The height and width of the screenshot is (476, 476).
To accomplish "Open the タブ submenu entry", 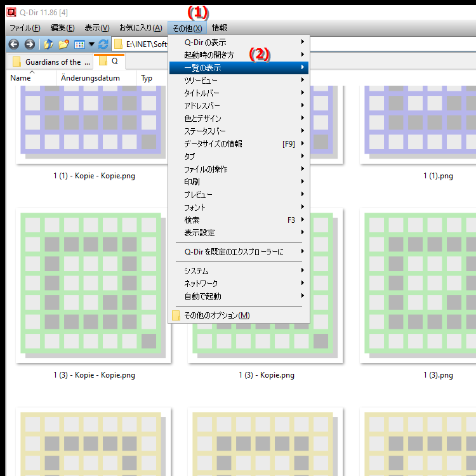I will pyautogui.click(x=239, y=157).
